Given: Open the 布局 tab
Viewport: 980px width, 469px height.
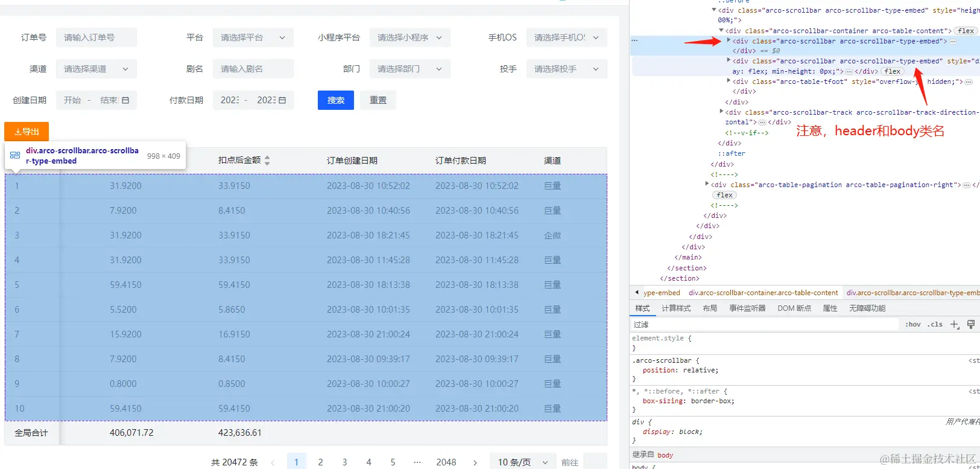Looking at the screenshot, I should tap(710, 308).
